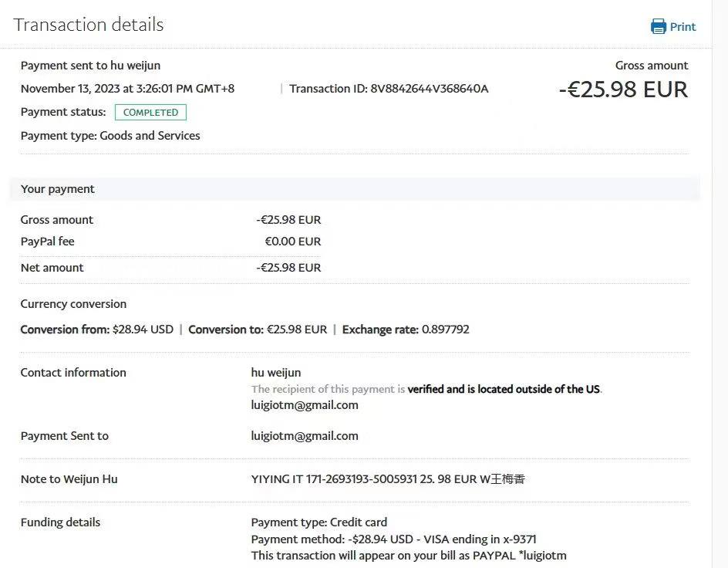Click the Your payment section header
This screenshot has height=568, width=728.
(58, 189)
